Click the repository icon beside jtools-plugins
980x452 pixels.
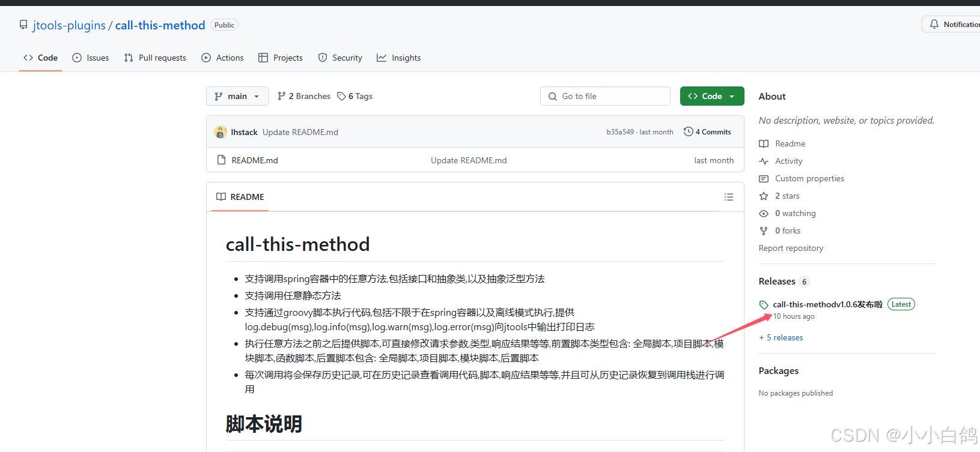(x=23, y=25)
